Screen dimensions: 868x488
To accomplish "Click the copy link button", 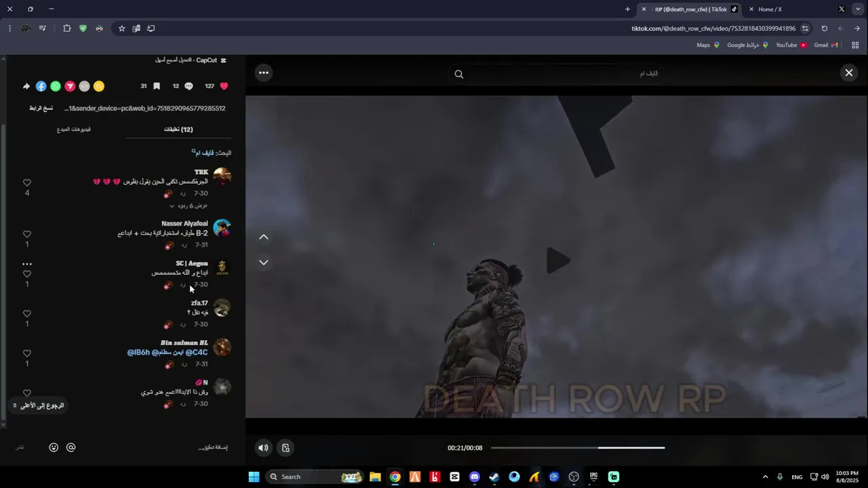I will coord(41,108).
